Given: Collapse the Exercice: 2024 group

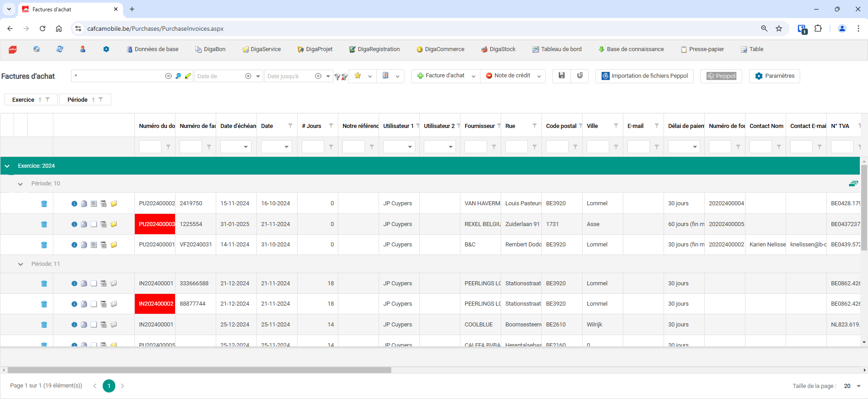Looking at the screenshot, I should tap(7, 166).
